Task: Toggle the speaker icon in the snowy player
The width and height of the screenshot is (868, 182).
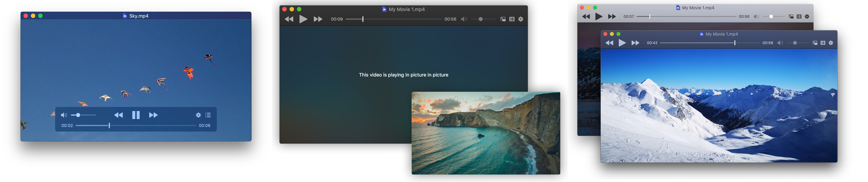Action: click(x=780, y=43)
